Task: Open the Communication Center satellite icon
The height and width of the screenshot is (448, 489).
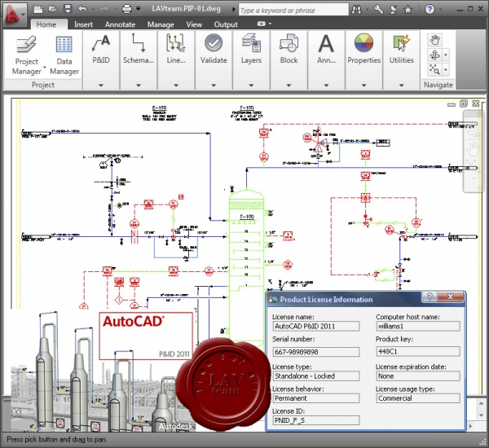Action: [394, 10]
